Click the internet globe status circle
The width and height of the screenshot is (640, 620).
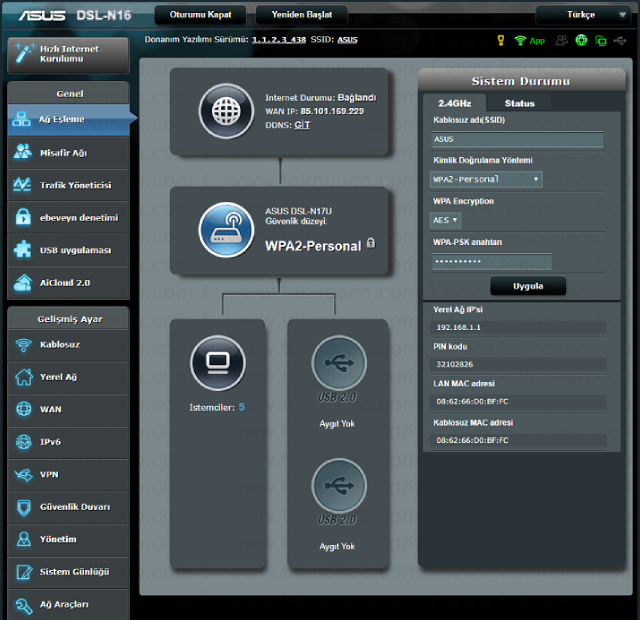click(x=226, y=111)
